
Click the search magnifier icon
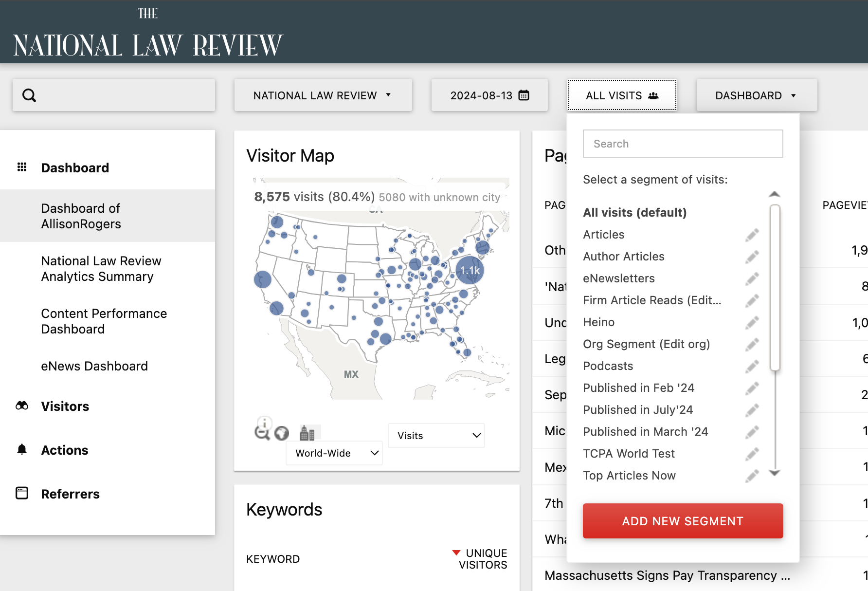click(29, 95)
